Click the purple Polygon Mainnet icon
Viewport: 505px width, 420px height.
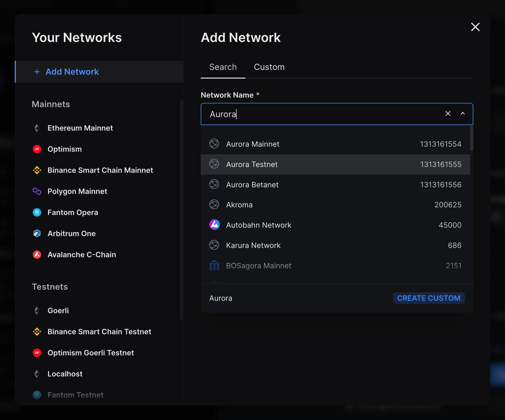tap(37, 191)
